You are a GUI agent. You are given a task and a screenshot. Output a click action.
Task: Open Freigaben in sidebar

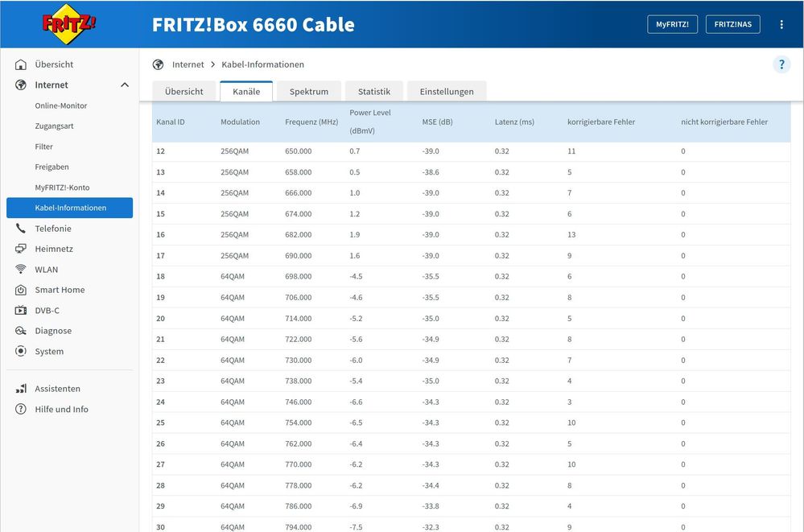coord(52,167)
